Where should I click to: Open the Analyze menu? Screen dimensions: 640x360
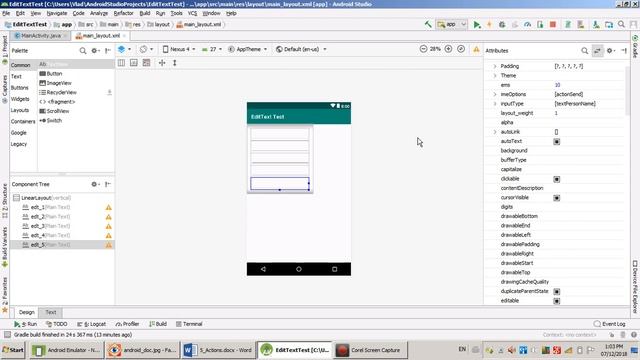tap(99, 13)
